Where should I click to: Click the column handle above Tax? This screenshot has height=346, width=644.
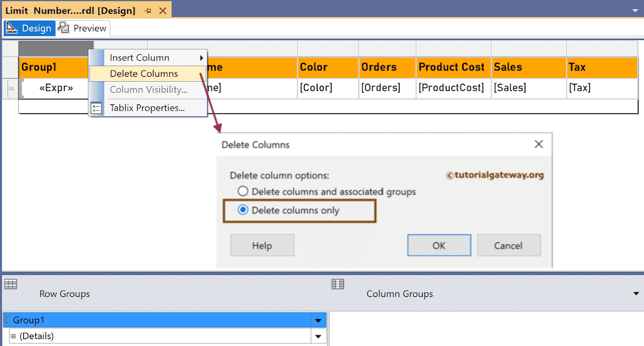coord(602,48)
